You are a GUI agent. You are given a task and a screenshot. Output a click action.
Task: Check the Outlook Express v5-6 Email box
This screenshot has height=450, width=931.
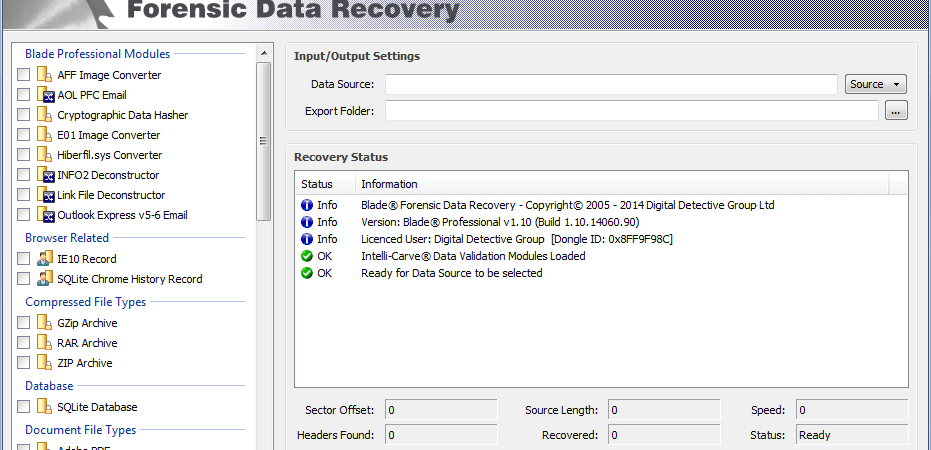tap(23, 215)
